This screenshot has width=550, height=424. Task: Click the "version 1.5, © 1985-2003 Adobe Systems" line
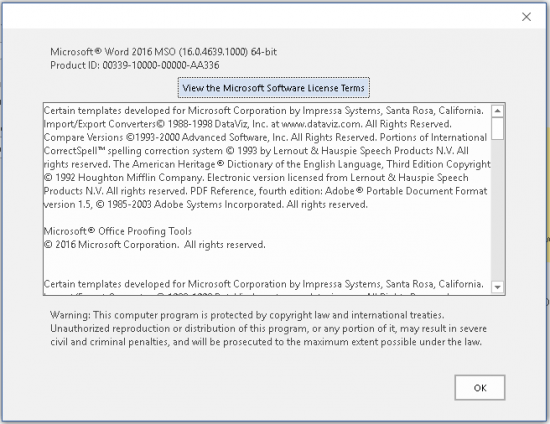[206, 204]
